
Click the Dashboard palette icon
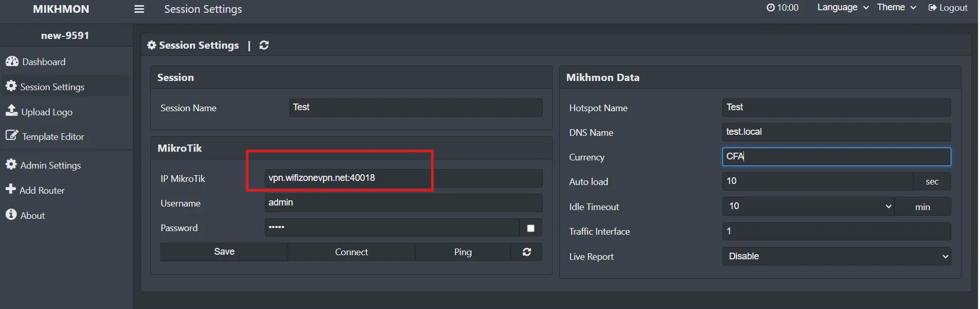[x=12, y=61]
